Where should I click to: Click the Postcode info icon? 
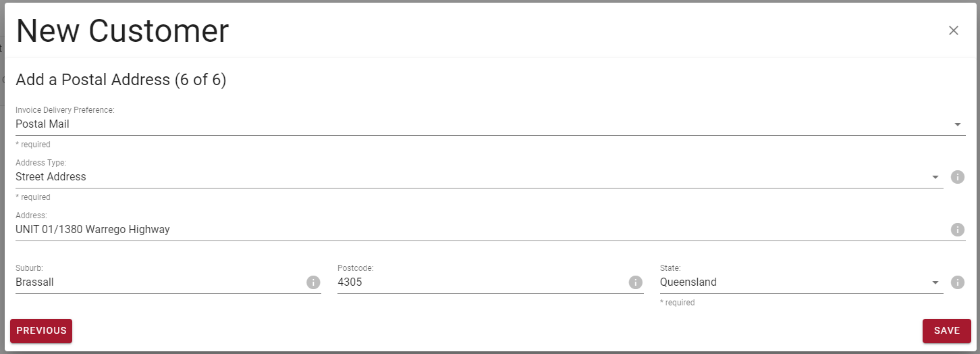pyautogui.click(x=635, y=282)
